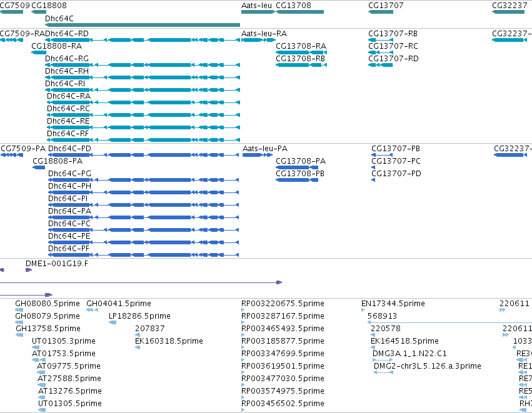Click the CG7509 gene label
The width and height of the screenshot is (532, 413).
click(x=14, y=6)
